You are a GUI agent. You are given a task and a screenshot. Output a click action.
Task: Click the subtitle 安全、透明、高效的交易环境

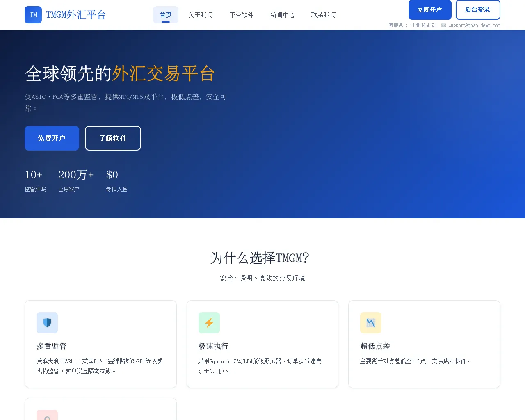[x=262, y=278]
